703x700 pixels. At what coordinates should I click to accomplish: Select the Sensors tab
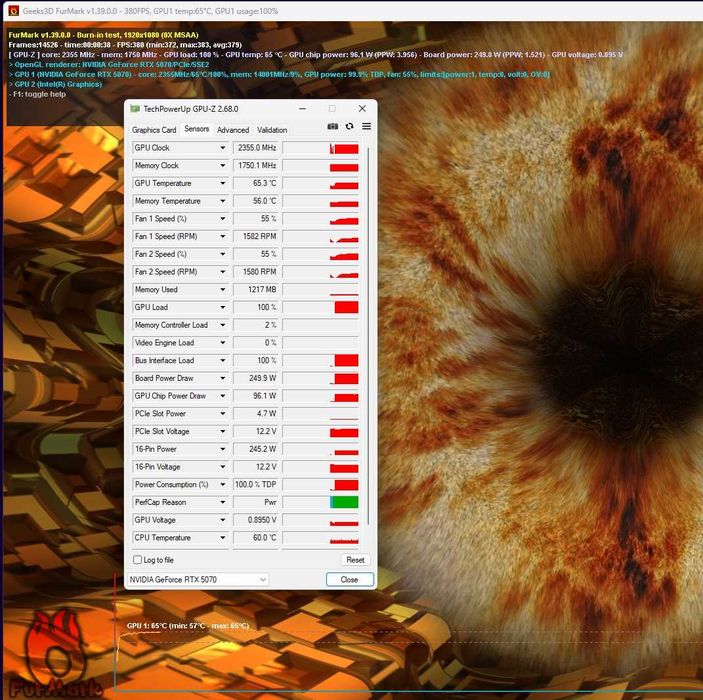point(196,129)
